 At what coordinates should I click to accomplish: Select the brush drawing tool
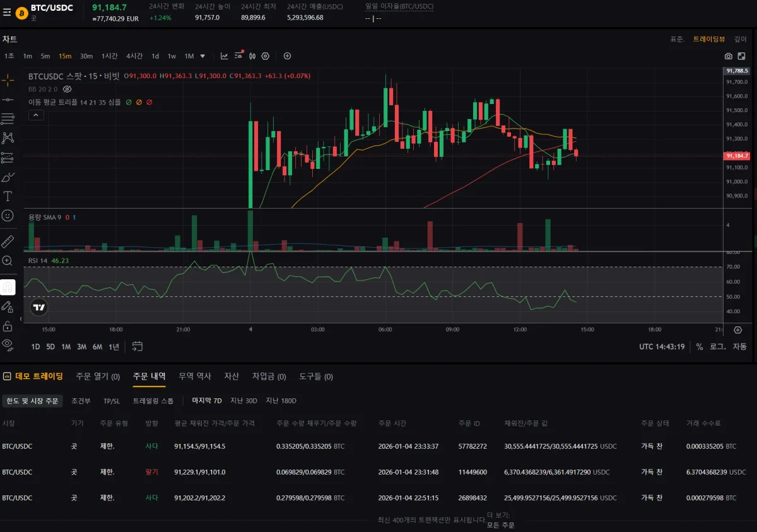click(8, 177)
